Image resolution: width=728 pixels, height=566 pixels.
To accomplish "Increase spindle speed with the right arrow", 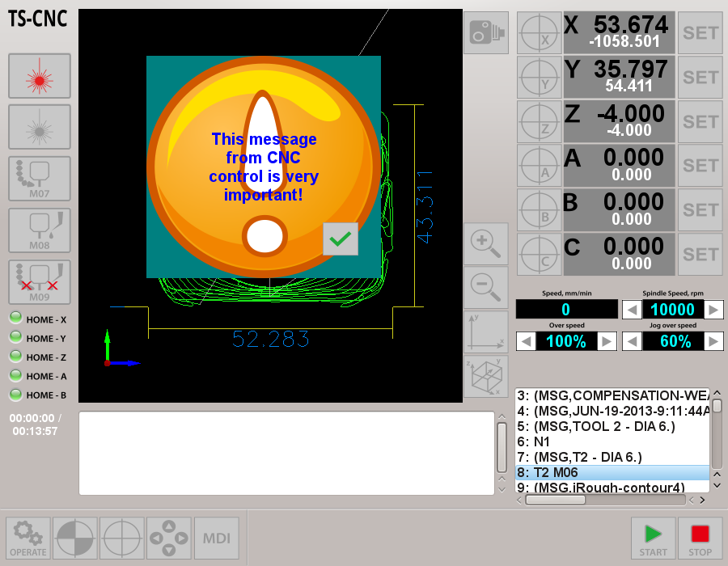I will (713, 310).
